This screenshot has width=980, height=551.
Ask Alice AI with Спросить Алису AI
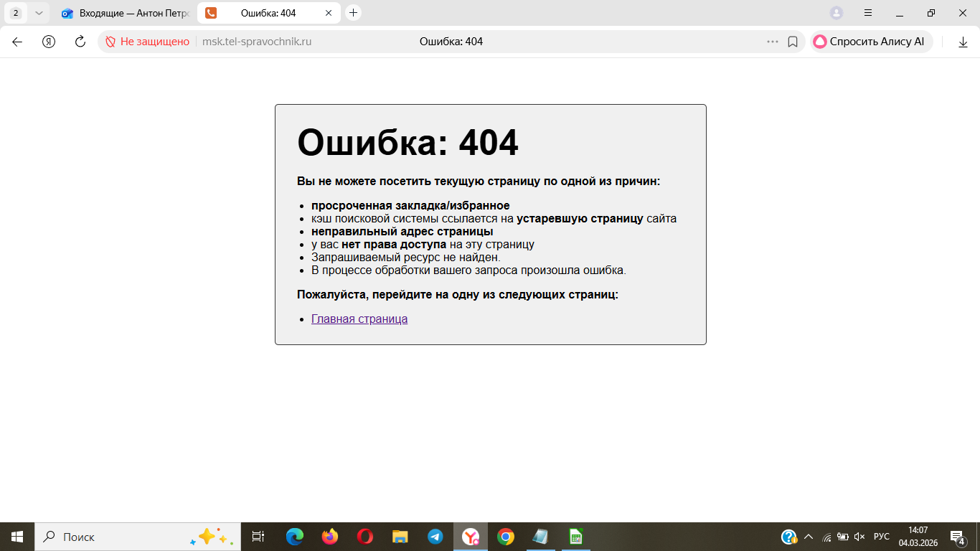[x=871, y=42]
